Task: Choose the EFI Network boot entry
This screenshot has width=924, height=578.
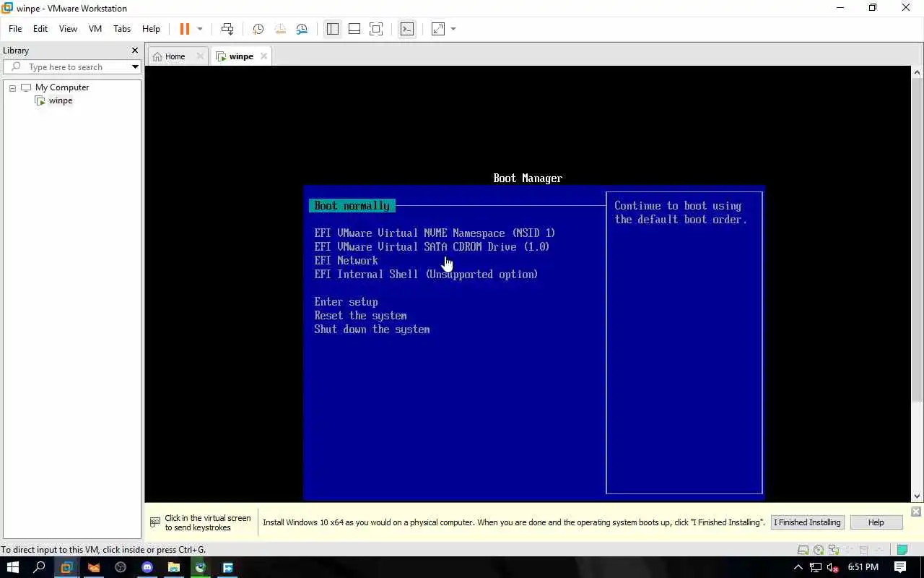Action: click(x=346, y=261)
